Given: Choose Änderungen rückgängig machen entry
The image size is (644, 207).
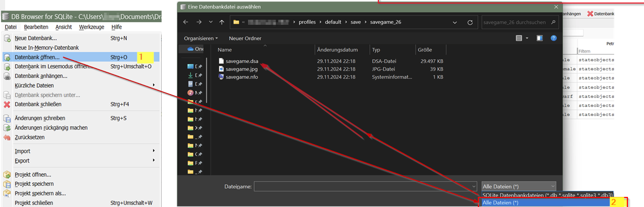Looking at the screenshot, I should (x=81, y=128).
